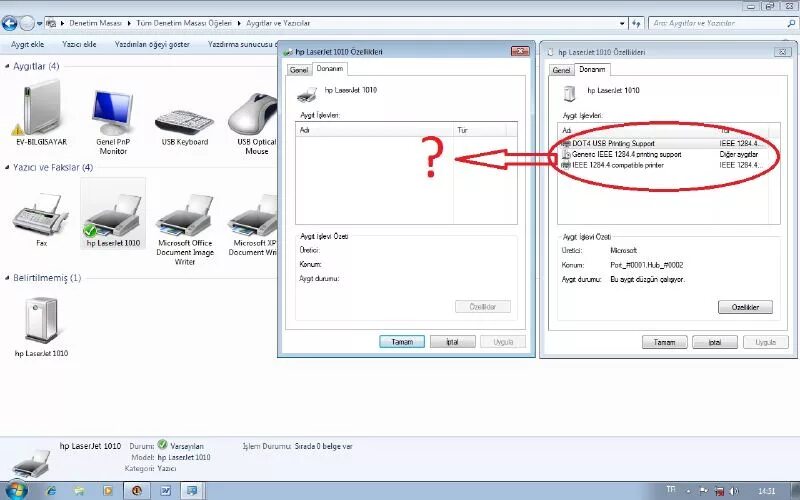Open Internet Explorer from taskbar
800x500 pixels.
coord(51,491)
